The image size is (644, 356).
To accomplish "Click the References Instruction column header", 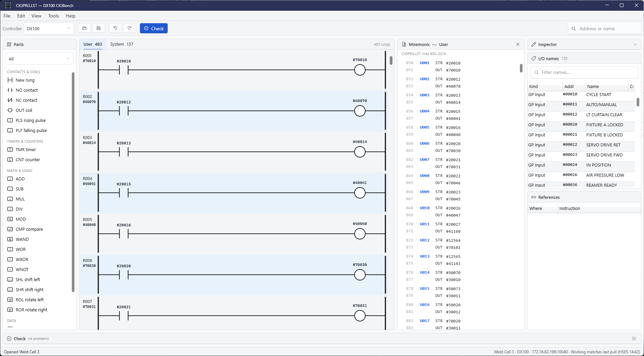I will tap(599, 208).
